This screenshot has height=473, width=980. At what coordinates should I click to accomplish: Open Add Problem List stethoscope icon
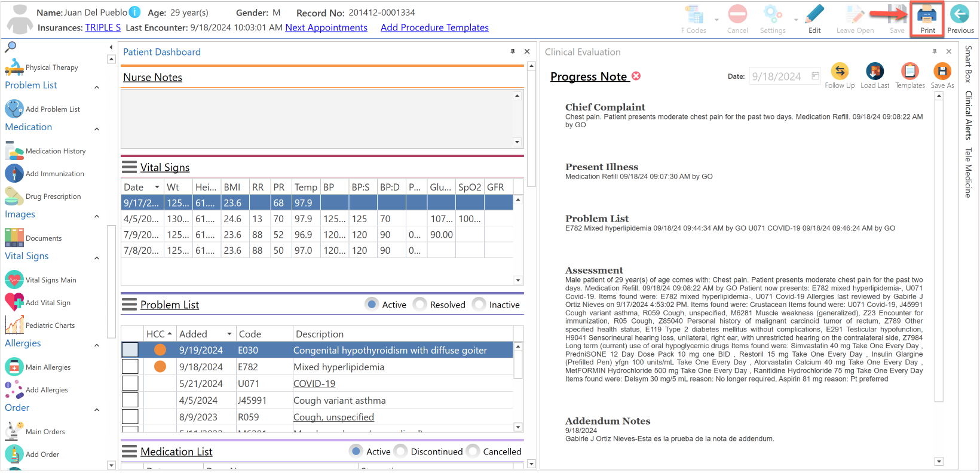coord(14,109)
